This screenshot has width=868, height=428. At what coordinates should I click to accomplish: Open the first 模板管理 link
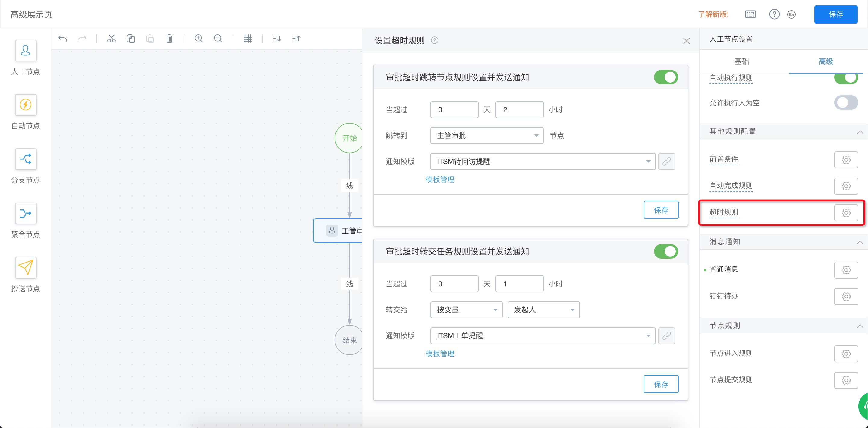(x=440, y=180)
